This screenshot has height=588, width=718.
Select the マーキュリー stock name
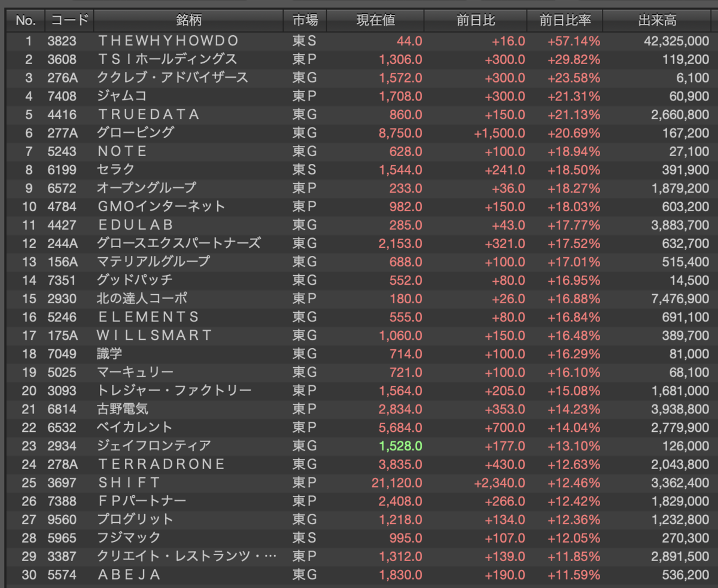coord(135,372)
